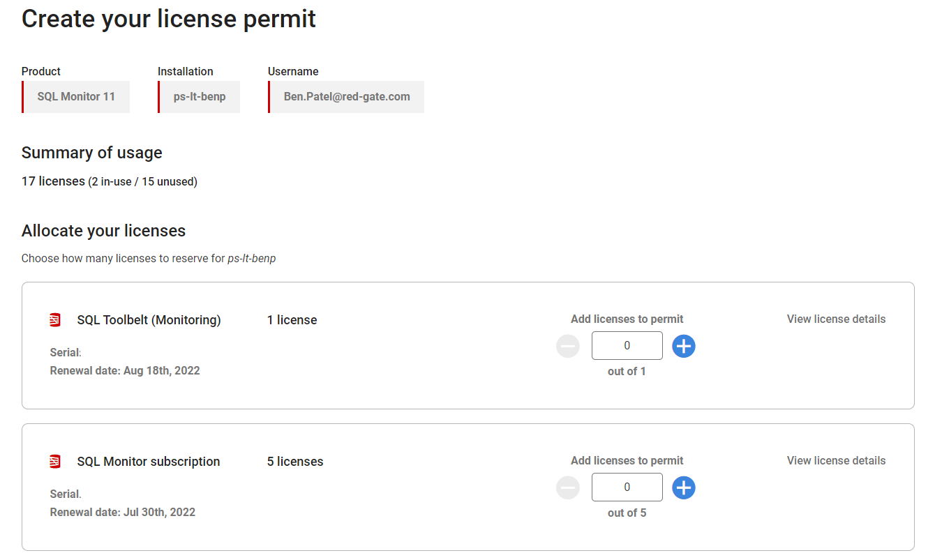Click the SQL Toolbelt (Monitoring) product icon

(55, 320)
